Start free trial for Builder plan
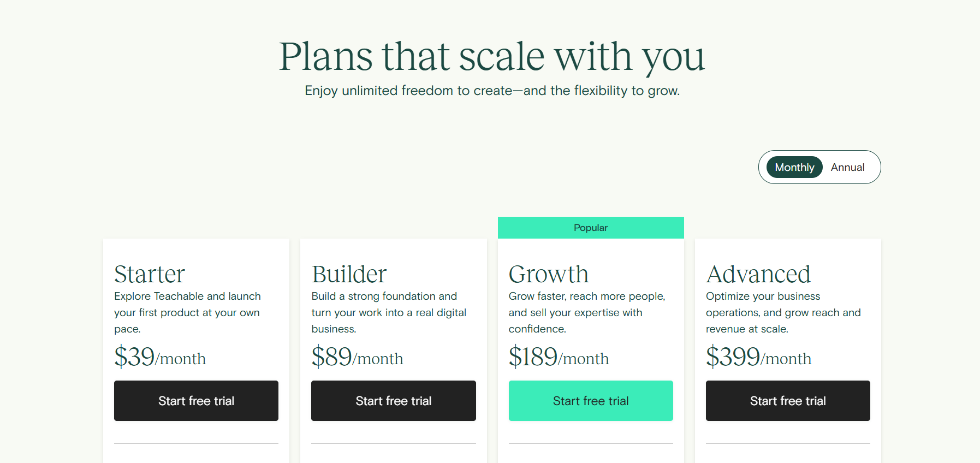Screen dimensions: 980x463 point(394,401)
